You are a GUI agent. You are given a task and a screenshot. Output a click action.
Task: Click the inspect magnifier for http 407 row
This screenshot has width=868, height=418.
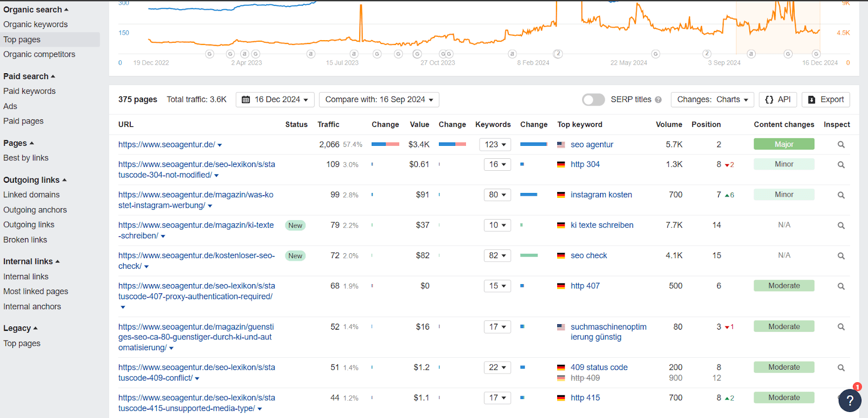click(841, 286)
